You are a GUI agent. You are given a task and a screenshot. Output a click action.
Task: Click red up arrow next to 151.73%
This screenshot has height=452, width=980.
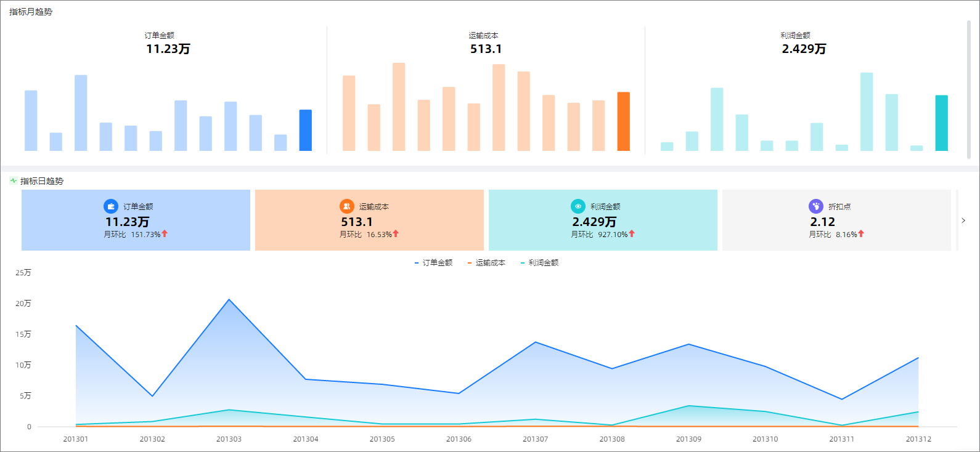click(165, 234)
